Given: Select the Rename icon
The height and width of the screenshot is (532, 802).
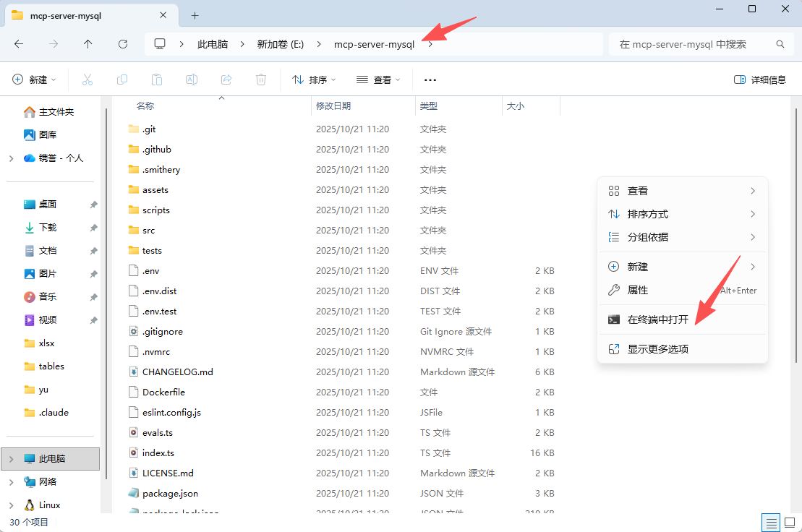Looking at the screenshot, I should [x=191, y=80].
